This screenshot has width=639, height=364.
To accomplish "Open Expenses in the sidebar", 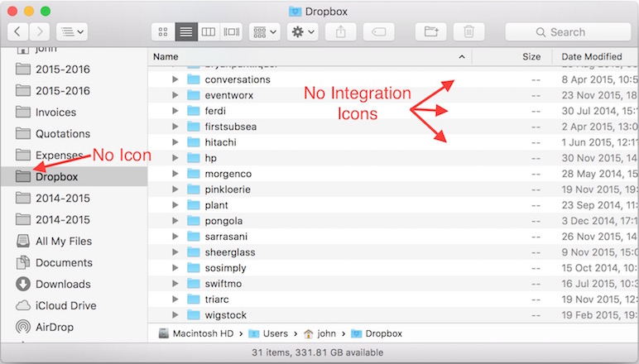I will pyautogui.click(x=74, y=156).
